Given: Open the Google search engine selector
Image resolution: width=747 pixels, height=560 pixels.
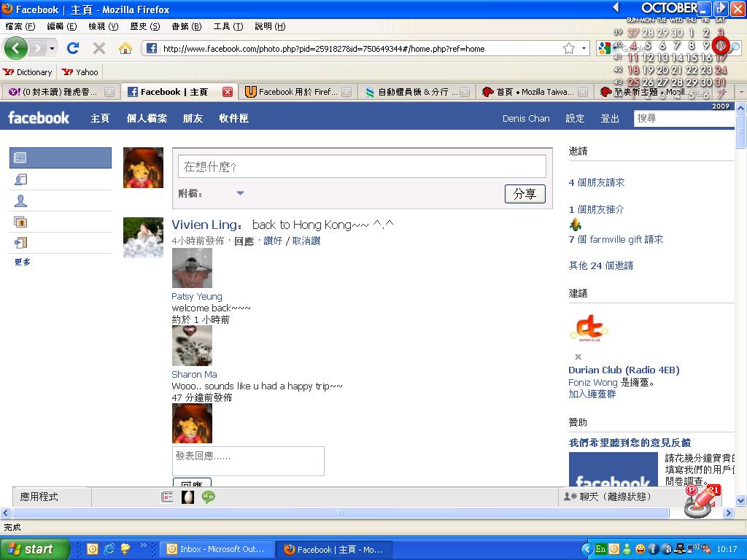Looking at the screenshot, I should 605,48.
